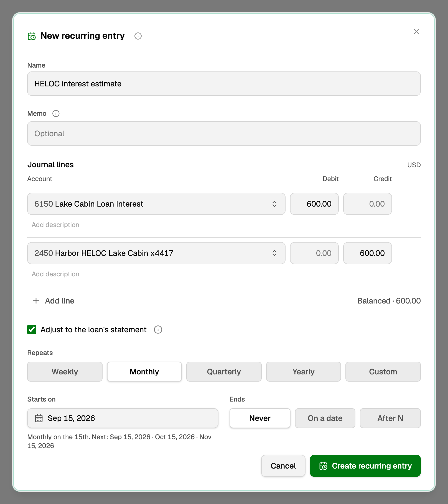Cancel the recurring entry
Image resolution: width=448 pixels, height=504 pixels.
[x=283, y=466]
